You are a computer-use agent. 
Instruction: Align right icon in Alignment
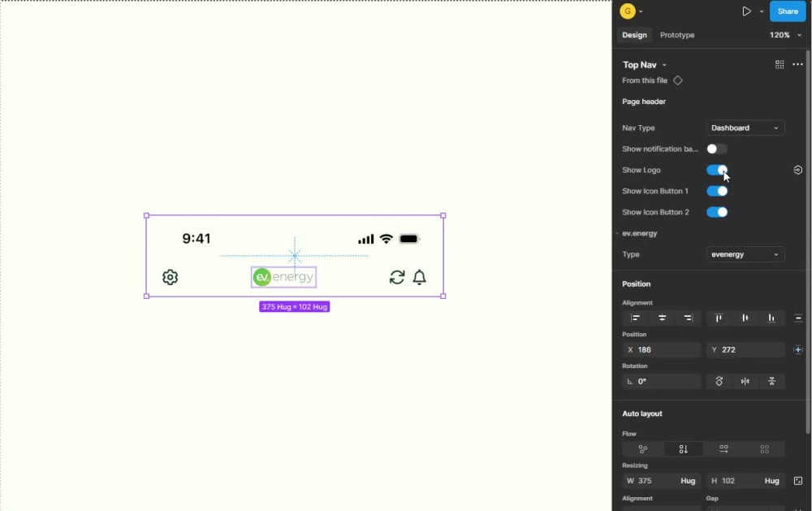pyautogui.click(x=689, y=318)
